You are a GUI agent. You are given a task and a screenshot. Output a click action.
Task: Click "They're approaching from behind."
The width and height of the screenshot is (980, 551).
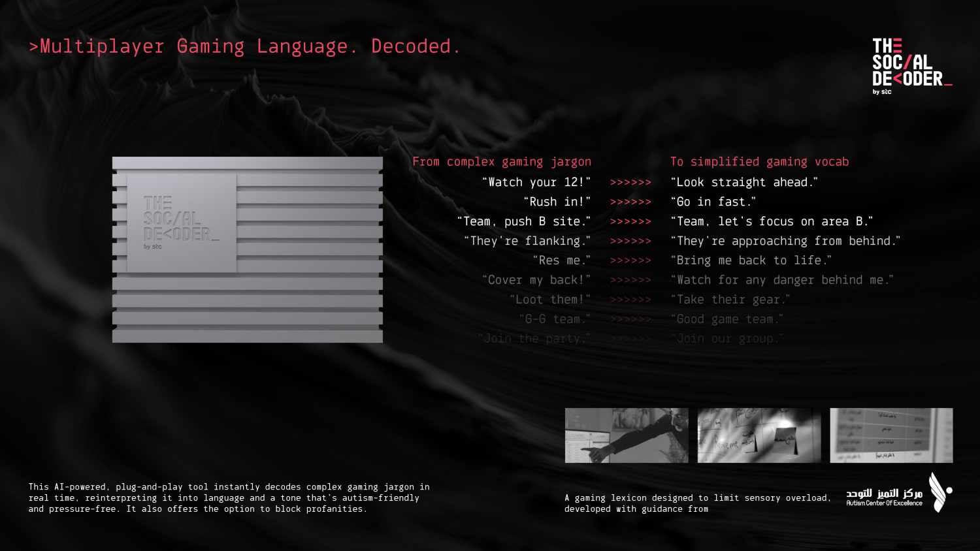pos(786,241)
